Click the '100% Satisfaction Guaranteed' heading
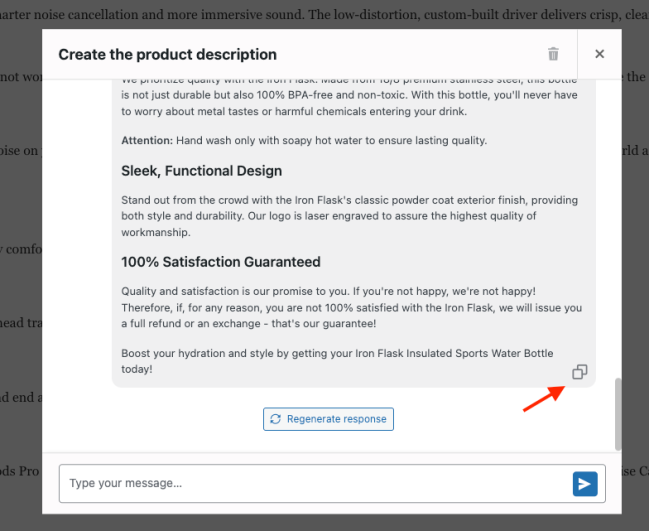 [x=220, y=262]
